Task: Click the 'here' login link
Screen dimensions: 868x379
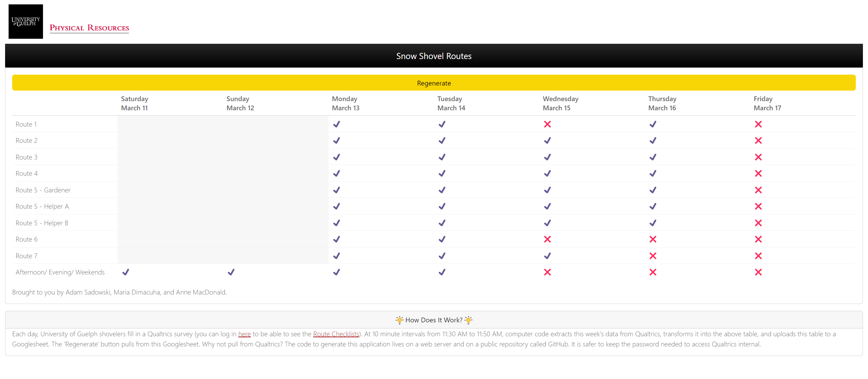Action: (x=244, y=334)
